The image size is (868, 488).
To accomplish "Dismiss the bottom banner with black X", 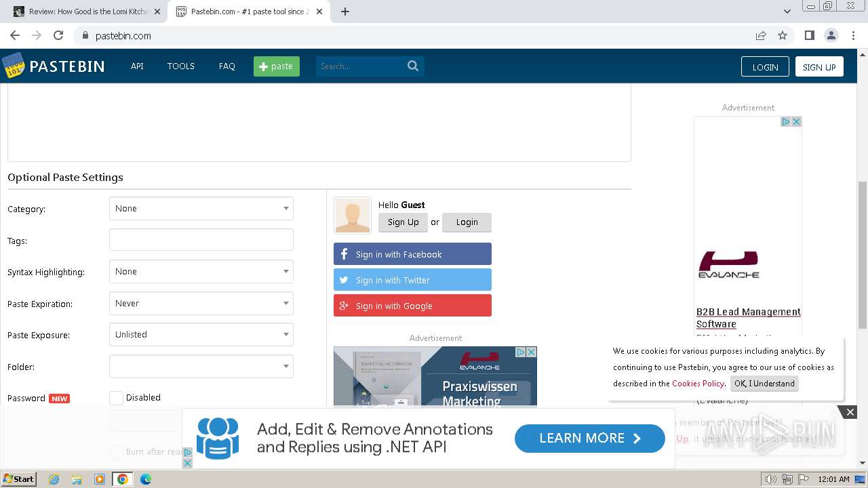I will click(850, 411).
